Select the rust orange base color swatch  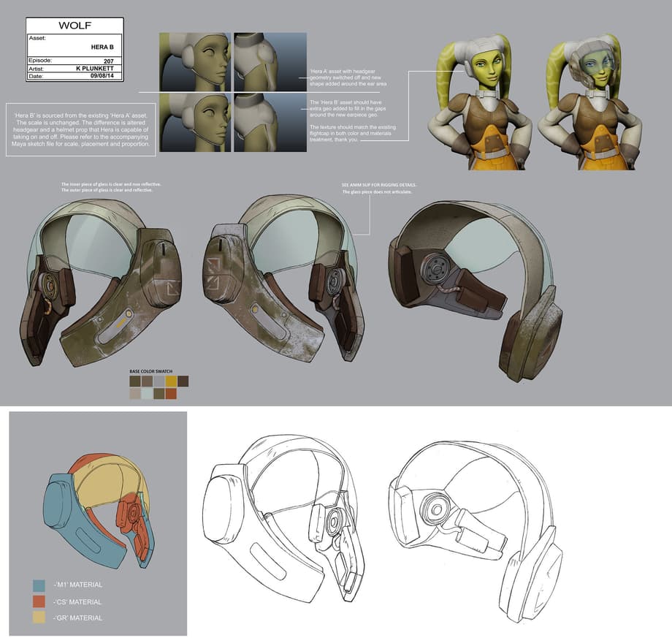tap(171, 393)
